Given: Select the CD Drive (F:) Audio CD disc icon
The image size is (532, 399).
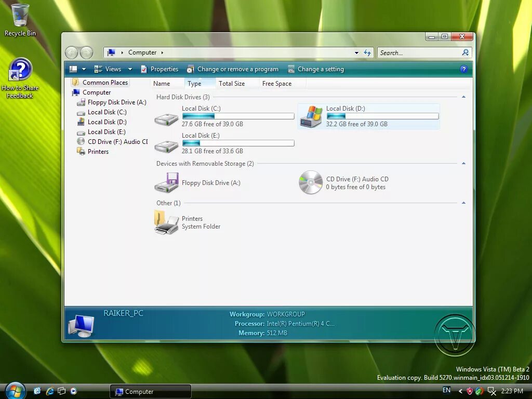Looking at the screenshot, I should click(x=311, y=182).
